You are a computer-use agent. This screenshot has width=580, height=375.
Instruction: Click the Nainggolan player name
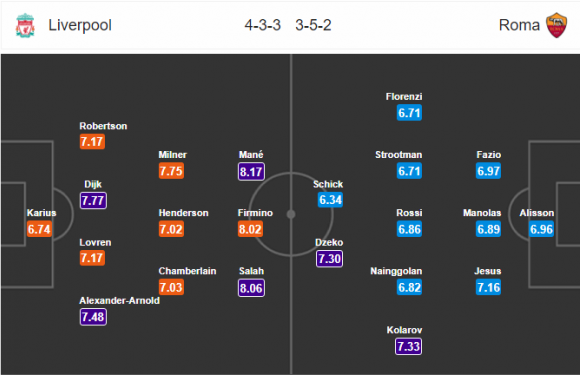[396, 271]
